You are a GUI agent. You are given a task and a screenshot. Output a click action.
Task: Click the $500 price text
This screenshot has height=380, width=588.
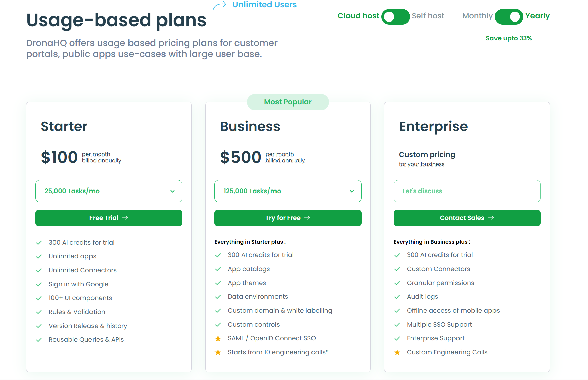point(241,157)
